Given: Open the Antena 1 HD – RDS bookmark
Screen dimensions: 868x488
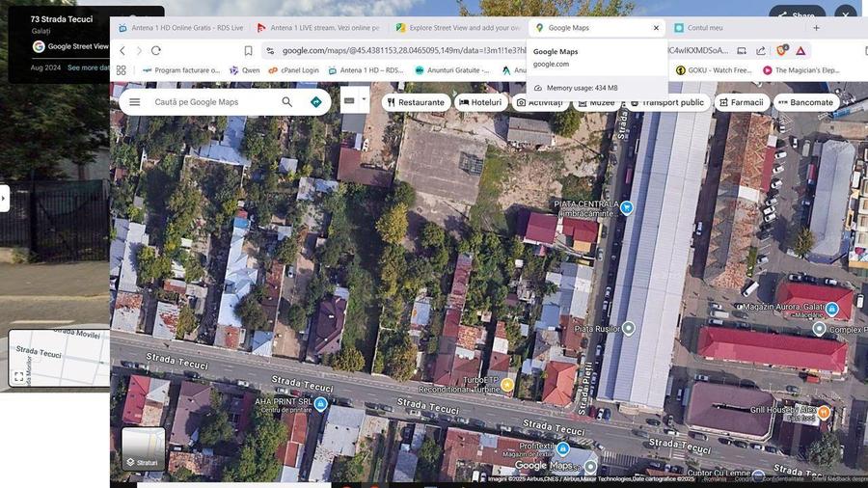Looking at the screenshot, I should [x=366, y=70].
